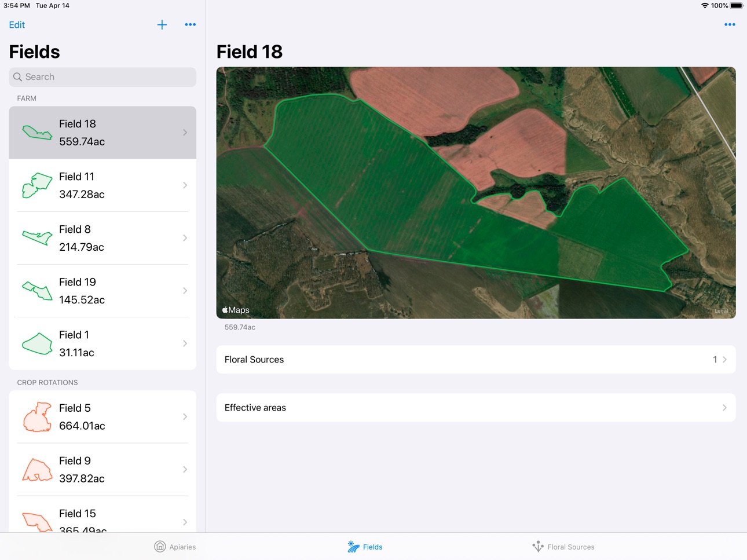
Task: Expand Effective areas row chevron
Action: [724, 408]
